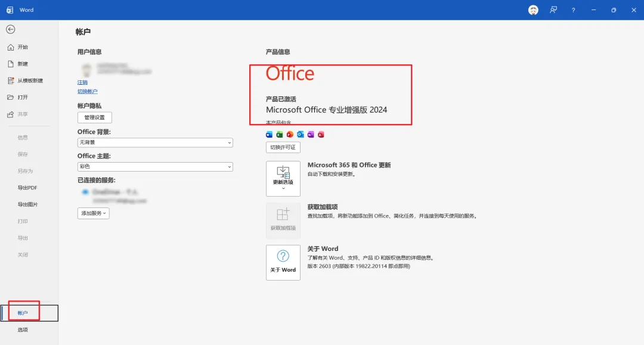Expand the 添加服务 dropdown button
Screen dimensions: 644x345
(93, 213)
